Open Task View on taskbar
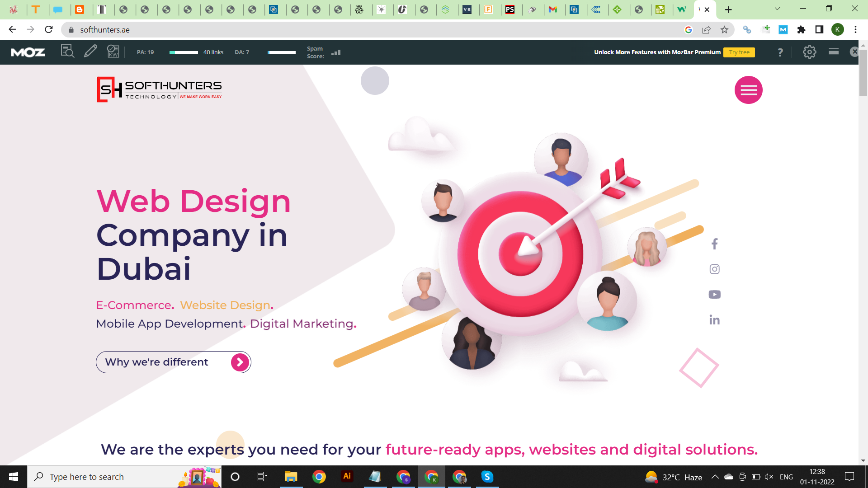Image resolution: width=868 pixels, height=488 pixels. 262,477
